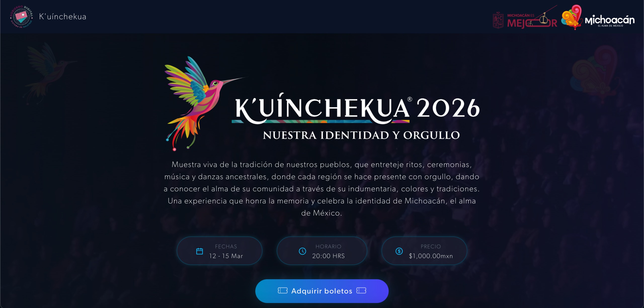Click the K'uínchekua site title in the header
This screenshot has height=308, width=644.
[x=63, y=17]
